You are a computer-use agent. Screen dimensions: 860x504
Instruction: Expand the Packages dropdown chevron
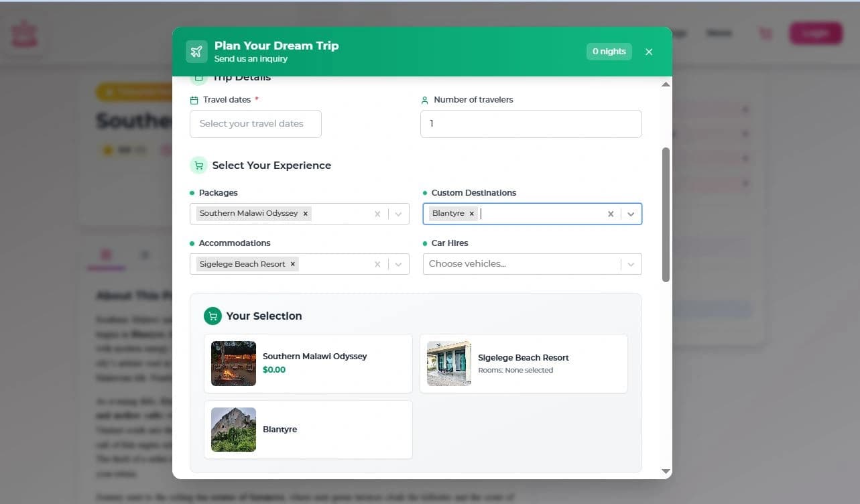(x=400, y=213)
